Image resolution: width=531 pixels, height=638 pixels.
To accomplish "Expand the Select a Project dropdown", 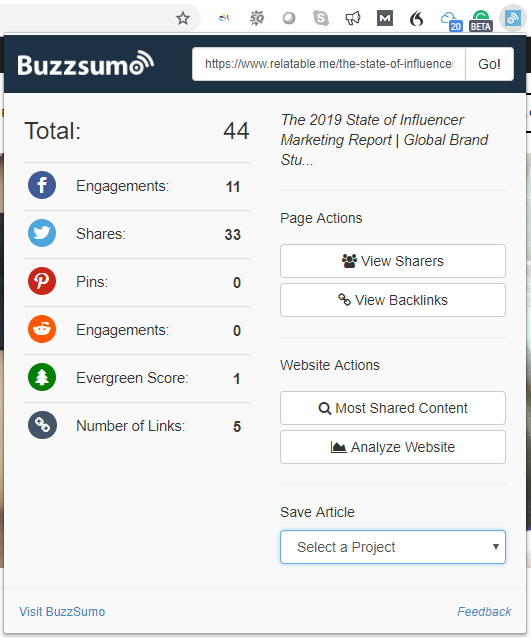I will [x=393, y=547].
